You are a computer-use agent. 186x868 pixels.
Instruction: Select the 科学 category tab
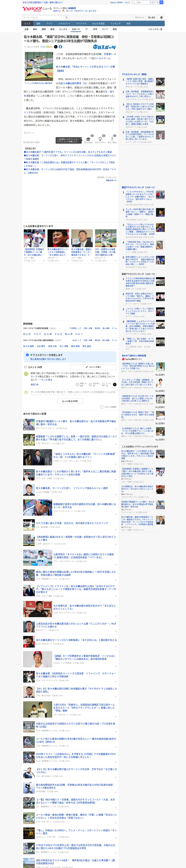(95, 29)
